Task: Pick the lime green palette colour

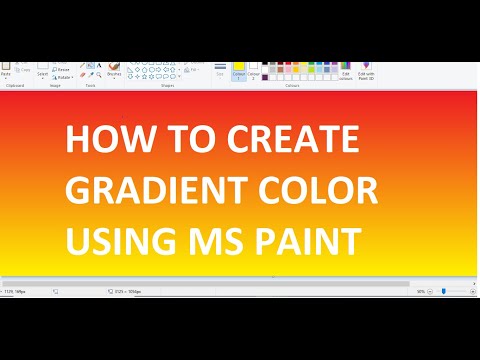Action: click(x=311, y=70)
